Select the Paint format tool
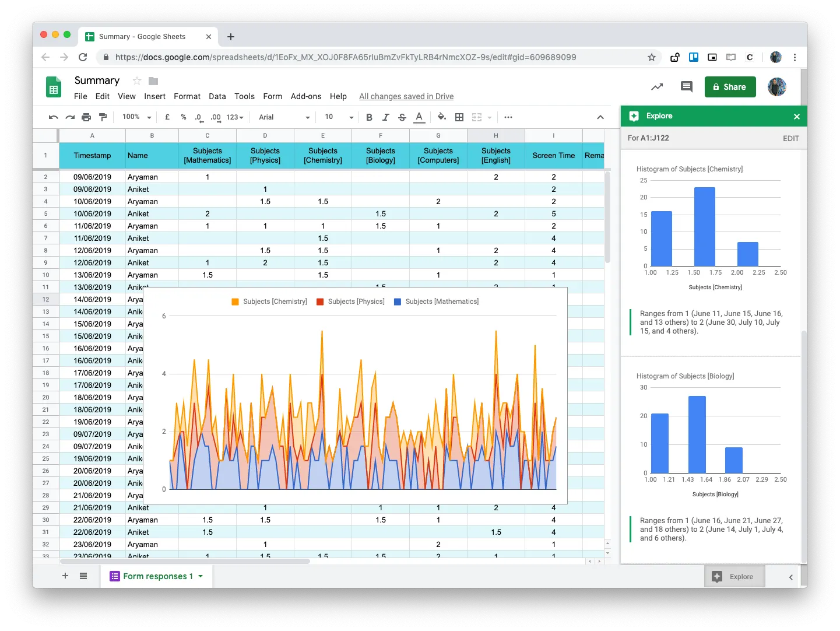 coord(103,117)
